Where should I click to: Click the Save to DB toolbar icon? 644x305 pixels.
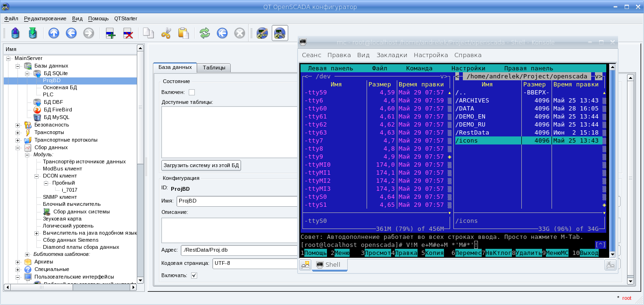pos(33,33)
